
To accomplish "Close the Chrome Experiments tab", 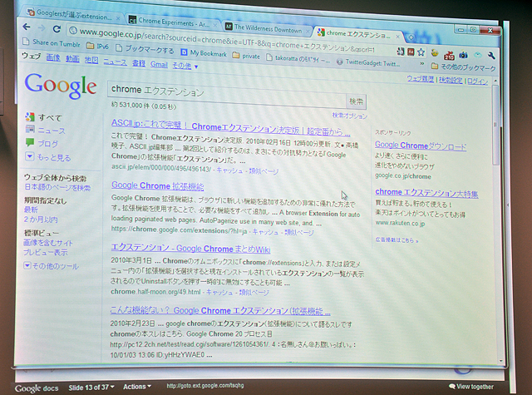I will (x=214, y=26).
